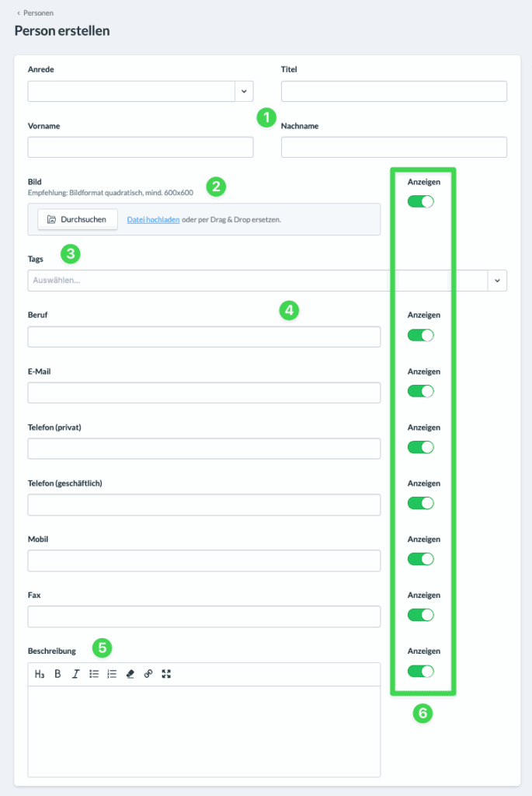Viewport: 532px width, 796px height.
Task: Open the Datei hochladen link
Action: point(153,220)
